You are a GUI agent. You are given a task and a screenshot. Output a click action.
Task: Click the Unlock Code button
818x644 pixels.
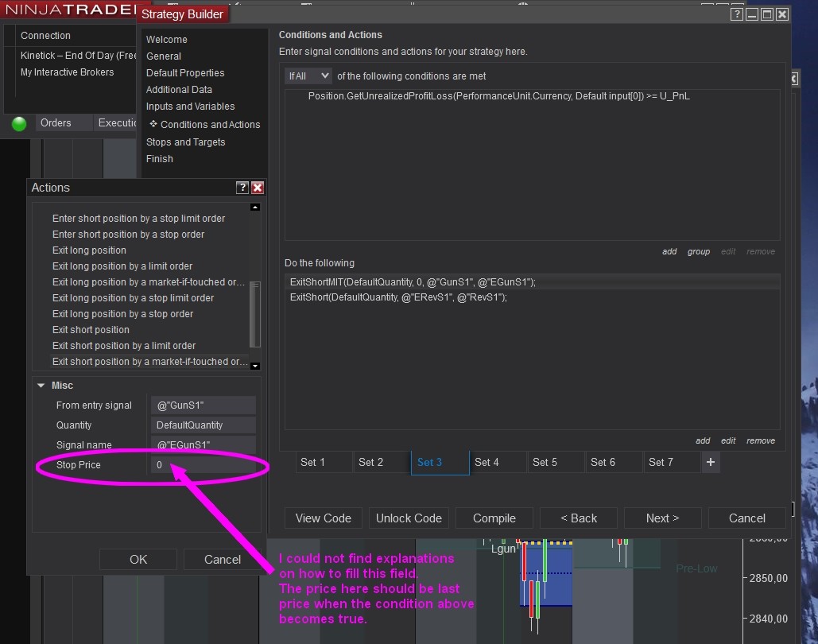pyautogui.click(x=409, y=518)
